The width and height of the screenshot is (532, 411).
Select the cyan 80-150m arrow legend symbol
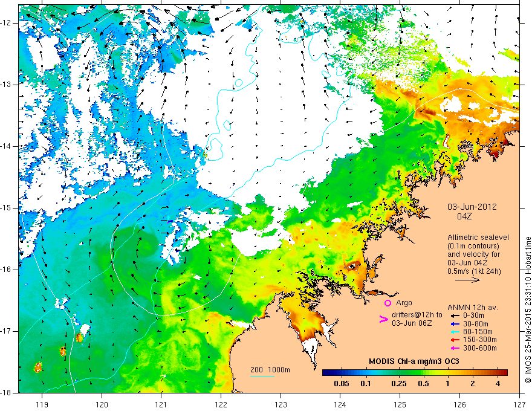pos(455,332)
